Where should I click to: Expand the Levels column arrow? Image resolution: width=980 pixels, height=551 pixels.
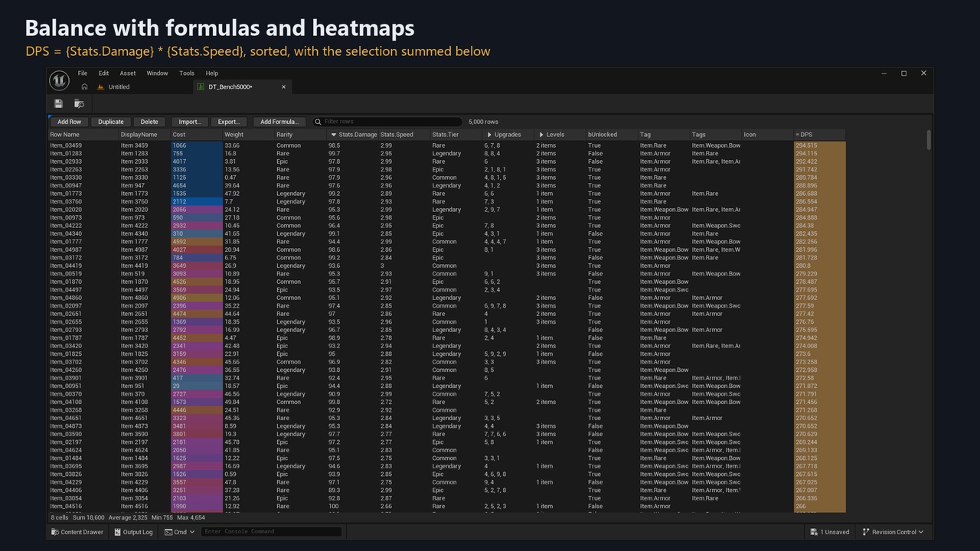tap(541, 135)
